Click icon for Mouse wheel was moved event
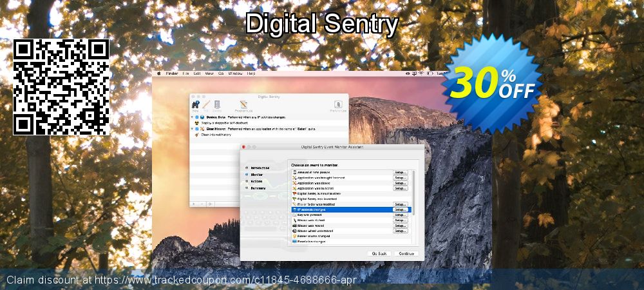 [x=294, y=231]
